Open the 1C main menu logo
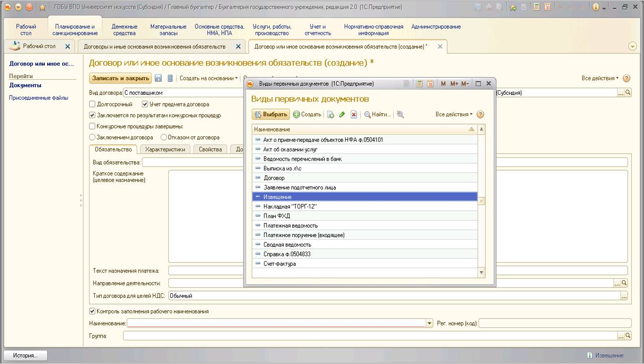644x364 pixels. (7, 7)
